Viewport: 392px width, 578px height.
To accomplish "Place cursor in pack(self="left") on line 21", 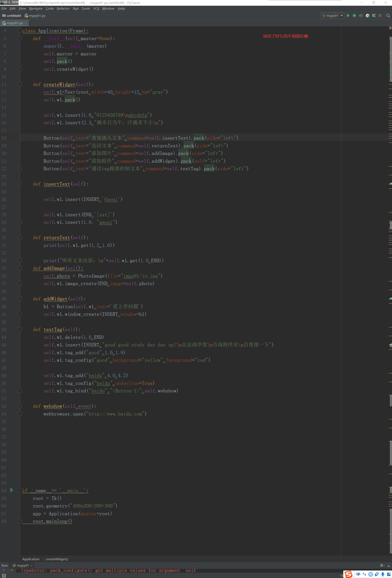I will (203, 161).
